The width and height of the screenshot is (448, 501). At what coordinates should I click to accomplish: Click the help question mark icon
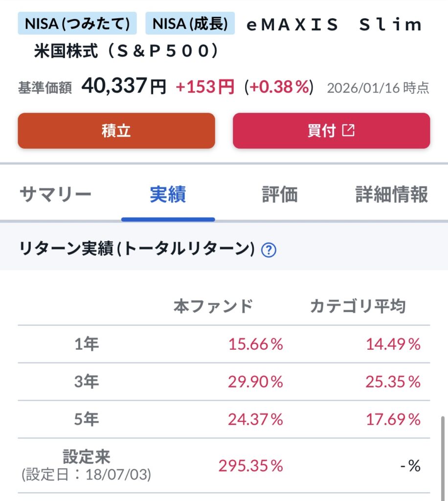pyautogui.click(x=269, y=250)
